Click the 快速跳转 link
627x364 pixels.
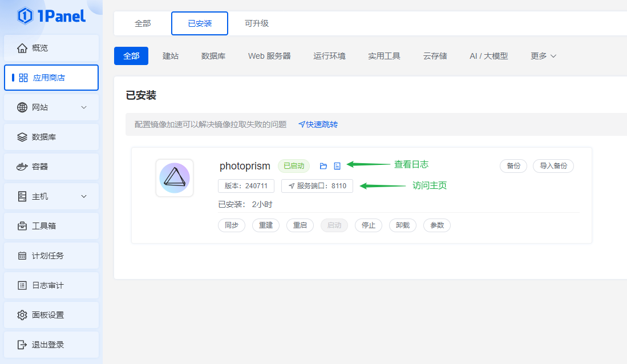pyautogui.click(x=318, y=124)
